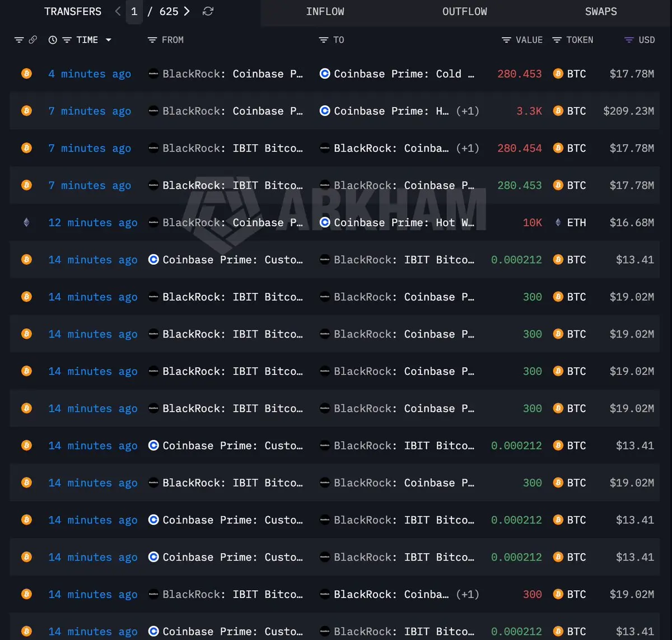This screenshot has height=640, width=672.
Task: Open the SWAPS tab
Action: click(601, 12)
